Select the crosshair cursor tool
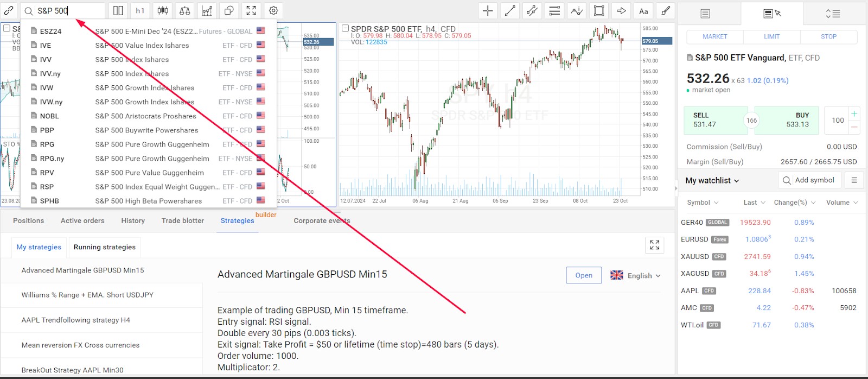 point(488,10)
